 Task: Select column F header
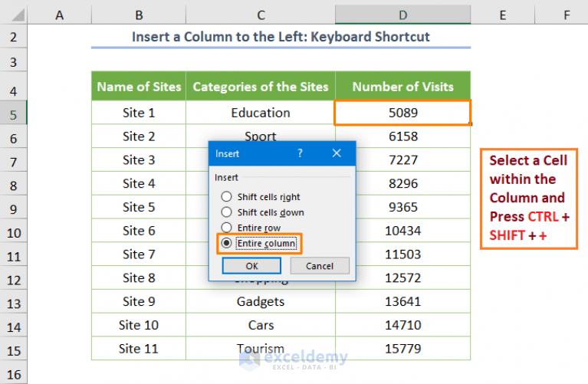561,15
